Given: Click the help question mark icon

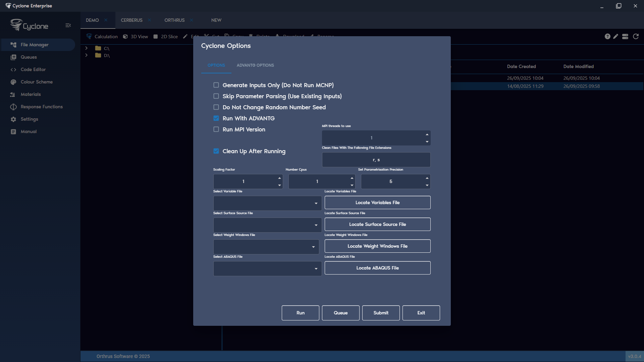Looking at the screenshot, I should click(607, 37).
